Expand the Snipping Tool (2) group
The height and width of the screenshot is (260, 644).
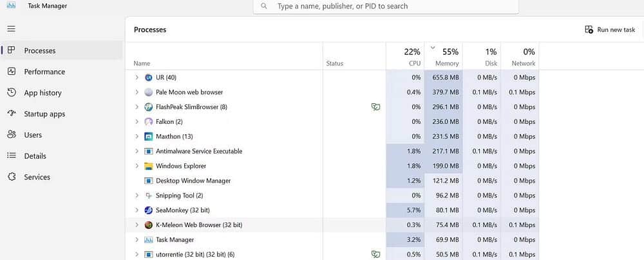[137, 195]
